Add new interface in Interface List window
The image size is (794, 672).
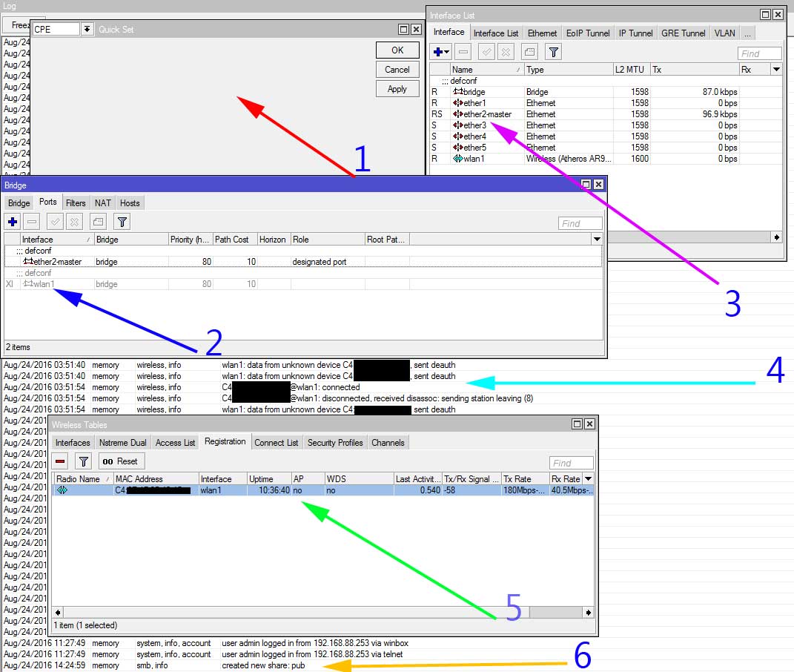[437, 52]
